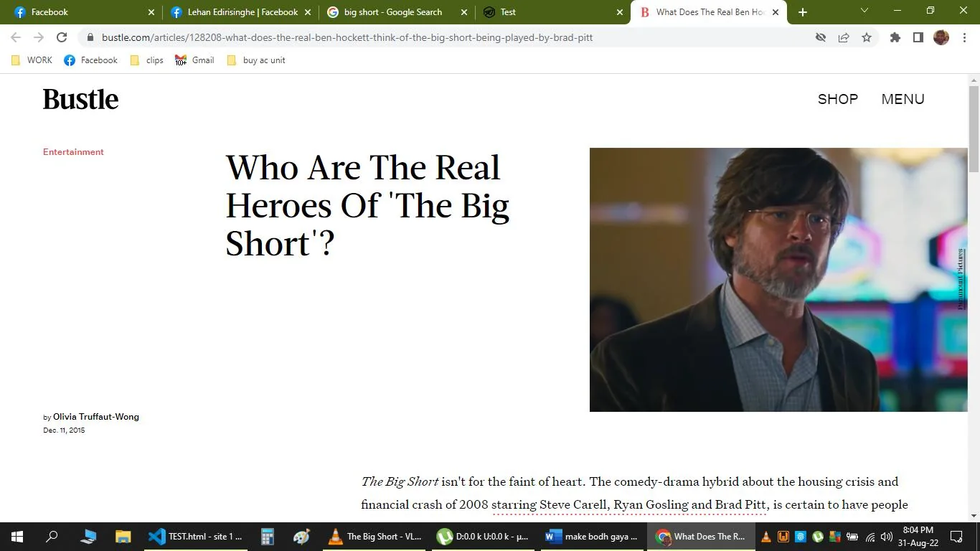Image resolution: width=980 pixels, height=551 pixels.
Task: Go back to the previous page
Action: (16, 37)
